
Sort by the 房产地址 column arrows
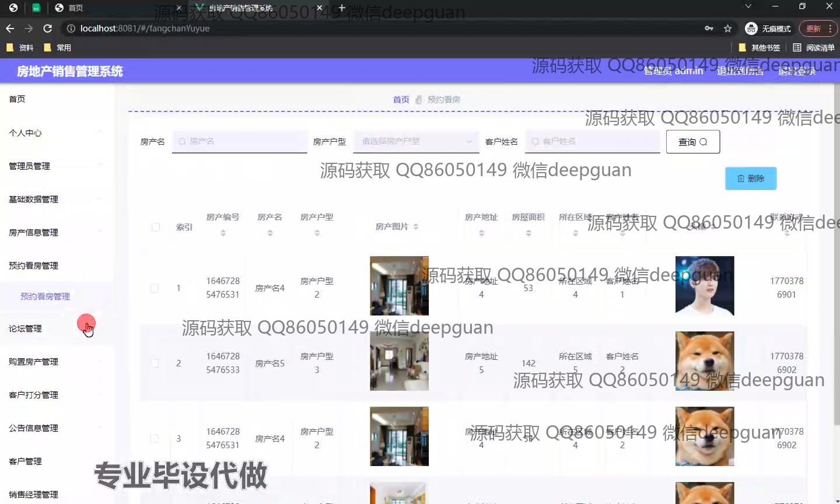[481, 233]
